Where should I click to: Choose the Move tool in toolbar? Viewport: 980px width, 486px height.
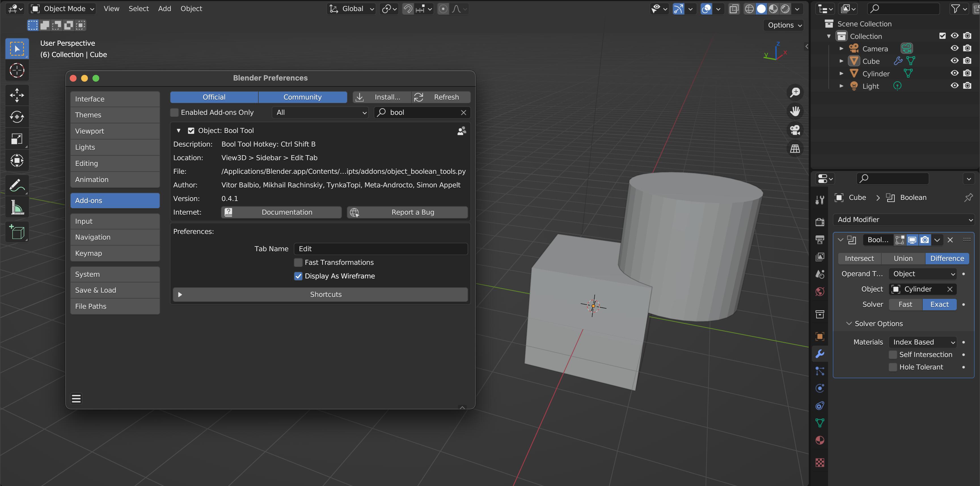17,95
